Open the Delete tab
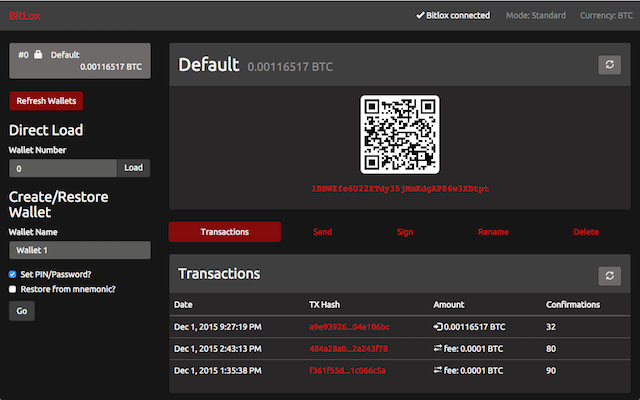This screenshot has width=640, height=400. click(x=586, y=232)
